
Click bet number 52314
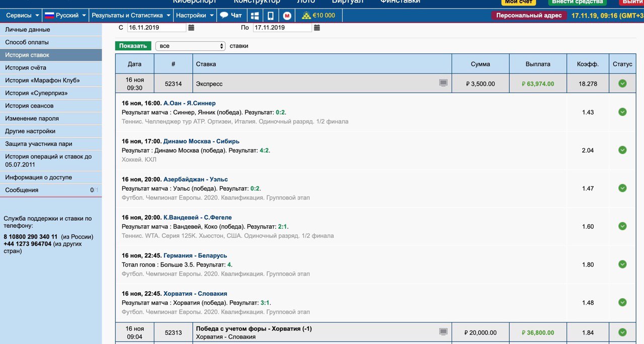(x=173, y=84)
